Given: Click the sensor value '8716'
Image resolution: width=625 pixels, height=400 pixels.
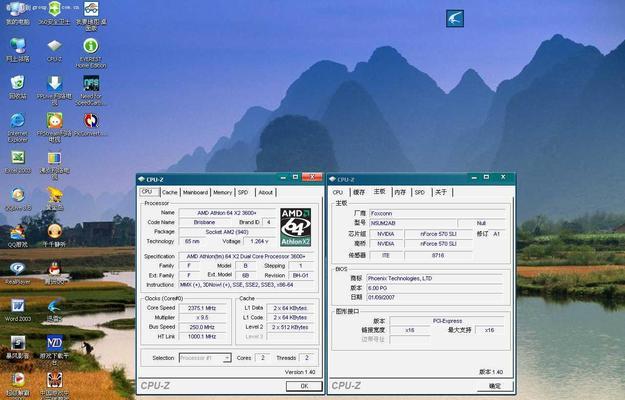Looking at the screenshot, I should (438, 255).
